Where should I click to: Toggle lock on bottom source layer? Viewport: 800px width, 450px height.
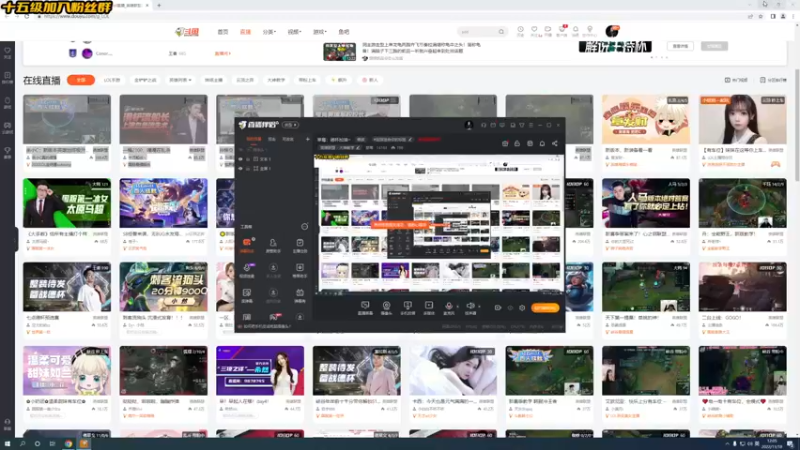coord(248,168)
